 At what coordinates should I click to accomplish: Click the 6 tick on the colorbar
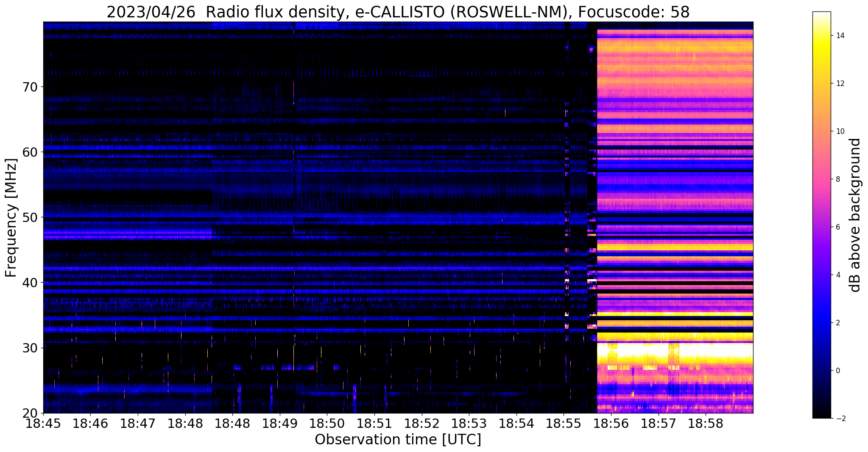click(837, 227)
